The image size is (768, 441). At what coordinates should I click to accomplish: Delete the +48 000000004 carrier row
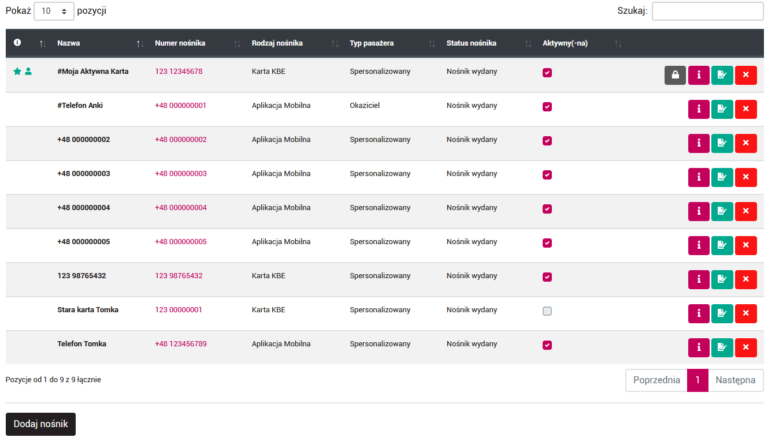pyautogui.click(x=746, y=212)
